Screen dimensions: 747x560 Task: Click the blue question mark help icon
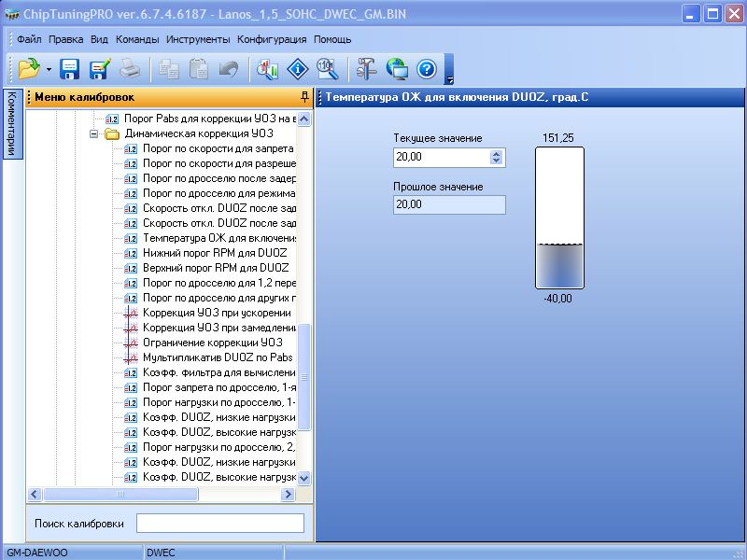[x=427, y=68]
